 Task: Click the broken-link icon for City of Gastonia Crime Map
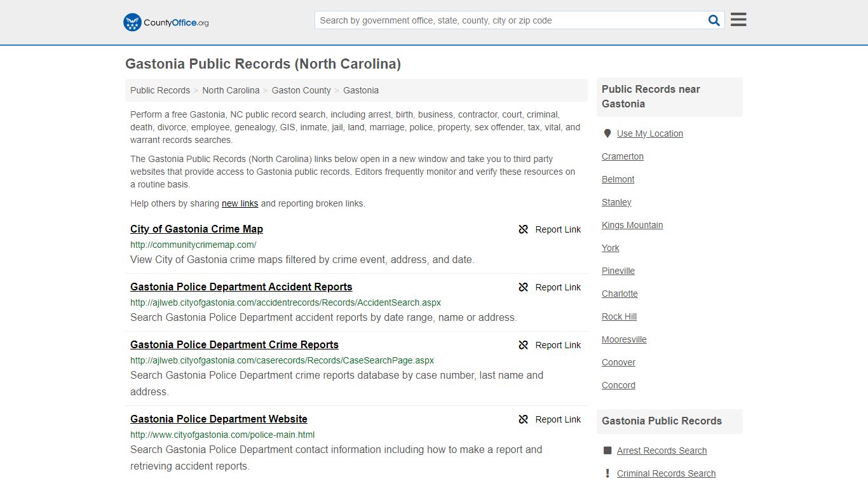coord(524,229)
